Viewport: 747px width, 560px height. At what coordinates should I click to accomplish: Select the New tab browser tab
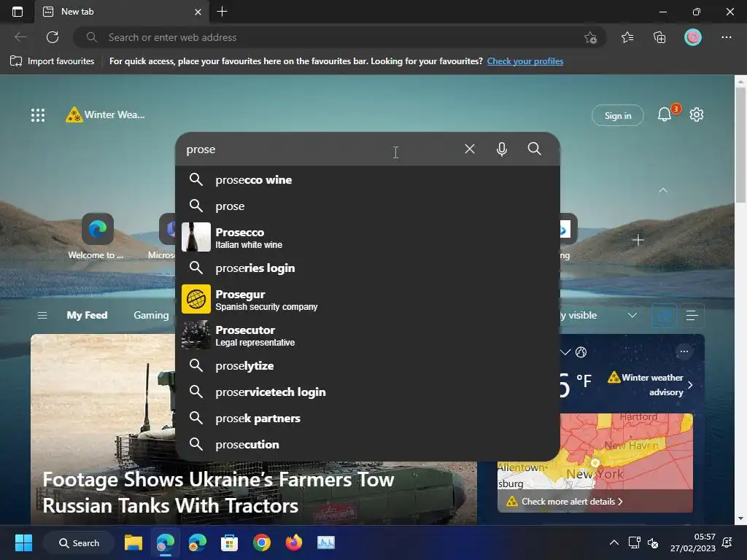pos(122,12)
